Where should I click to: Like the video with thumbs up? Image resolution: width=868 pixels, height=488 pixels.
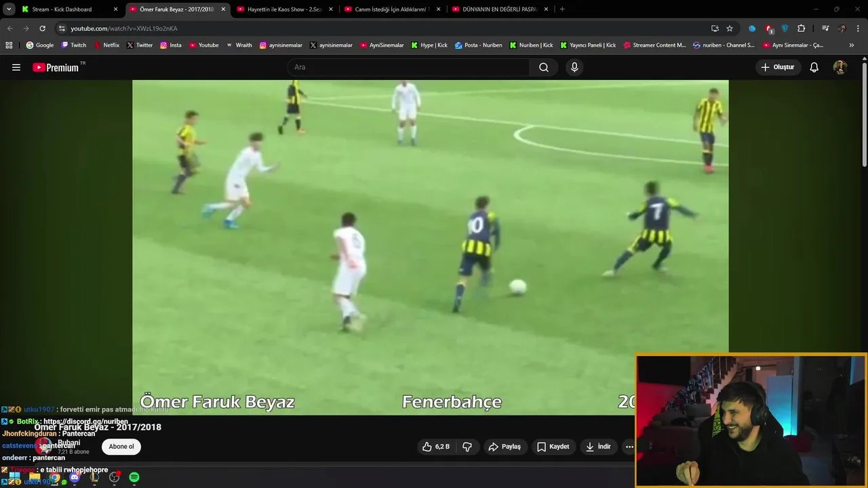pos(435,447)
